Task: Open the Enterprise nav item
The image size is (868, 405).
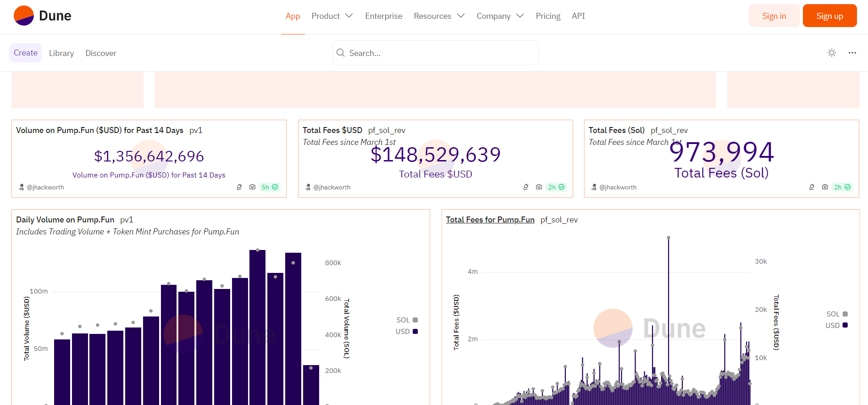Action: pyautogui.click(x=384, y=16)
